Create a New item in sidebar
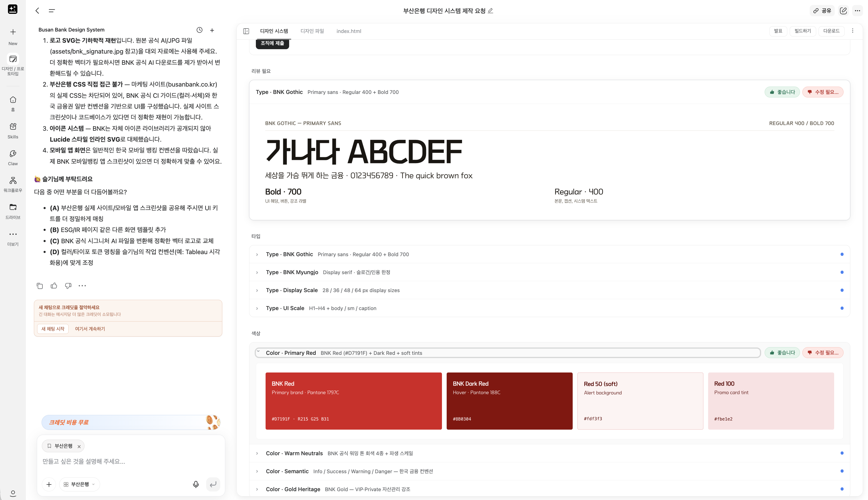Image resolution: width=868 pixels, height=500 pixels. (x=13, y=37)
